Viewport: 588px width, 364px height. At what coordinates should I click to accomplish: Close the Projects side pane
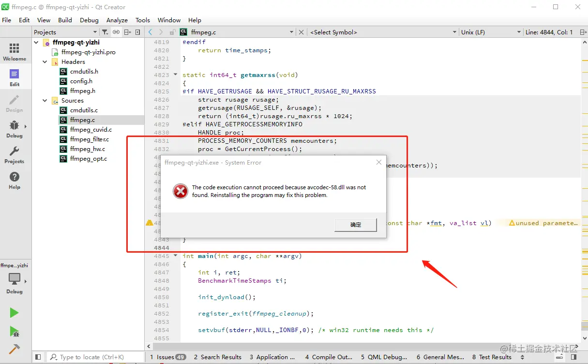pos(138,32)
